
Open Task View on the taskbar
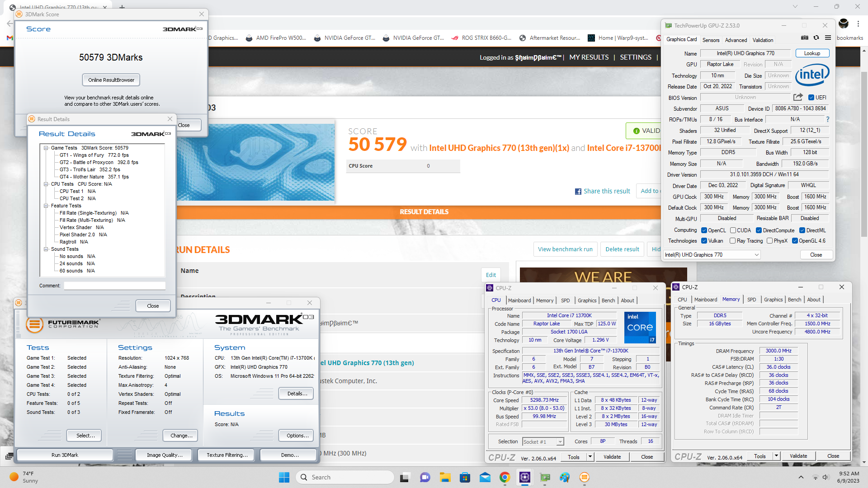point(405,477)
